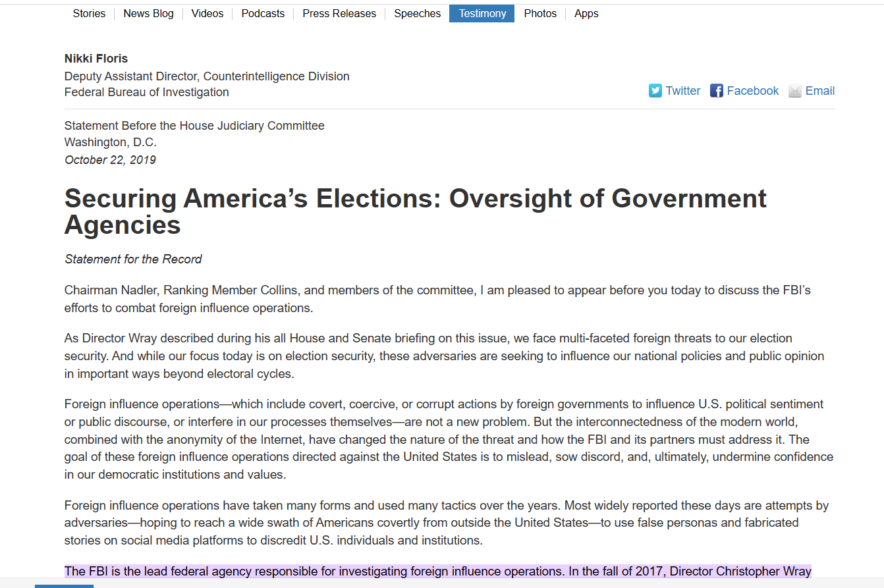Click the Facebook logo icon
This screenshot has width=884, height=588.
point(716,91)
